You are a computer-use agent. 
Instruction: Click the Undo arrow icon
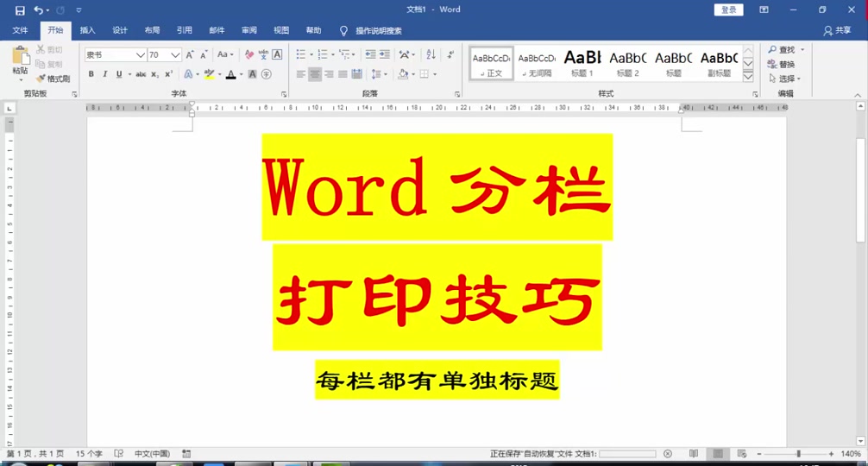click(38, 10)
